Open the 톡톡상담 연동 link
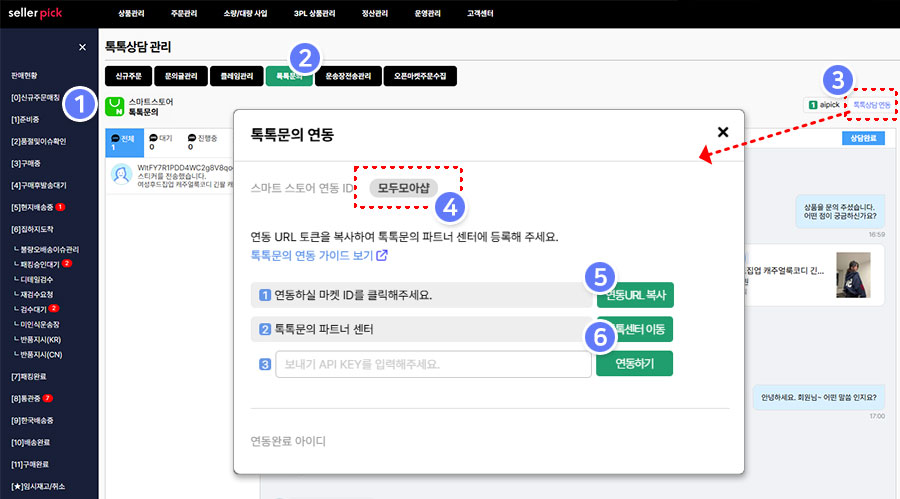Image resolution: width=900 pixels, height=499 pixels. 871,104
